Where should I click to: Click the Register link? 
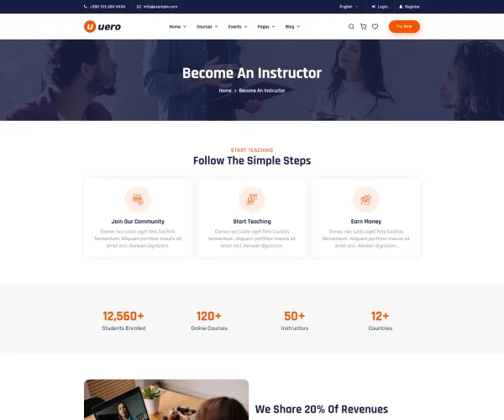409,7
